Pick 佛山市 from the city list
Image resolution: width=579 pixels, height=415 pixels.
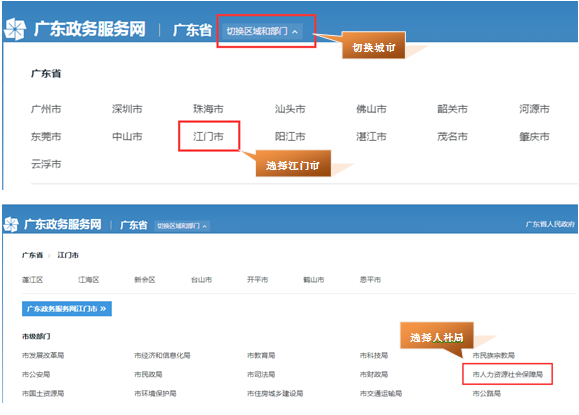[371, 109]
